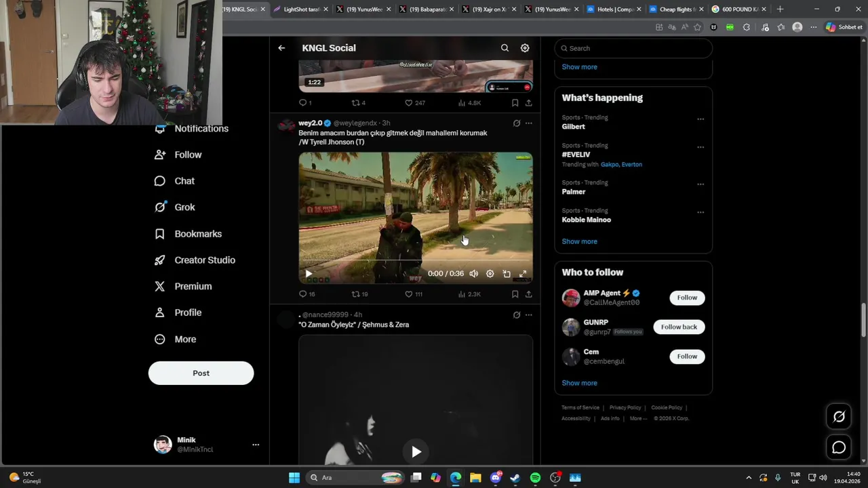
Task: Open options for Kobbie Mainoo trend
Action: (701, 212)
